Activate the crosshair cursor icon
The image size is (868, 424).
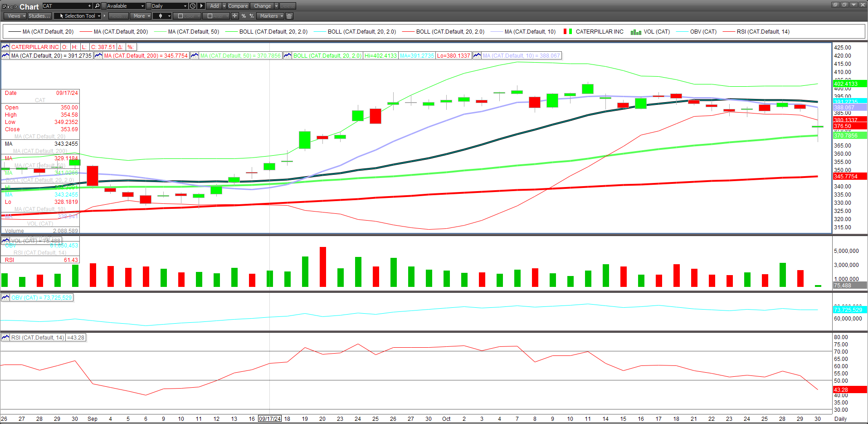(x=234, y=16)
